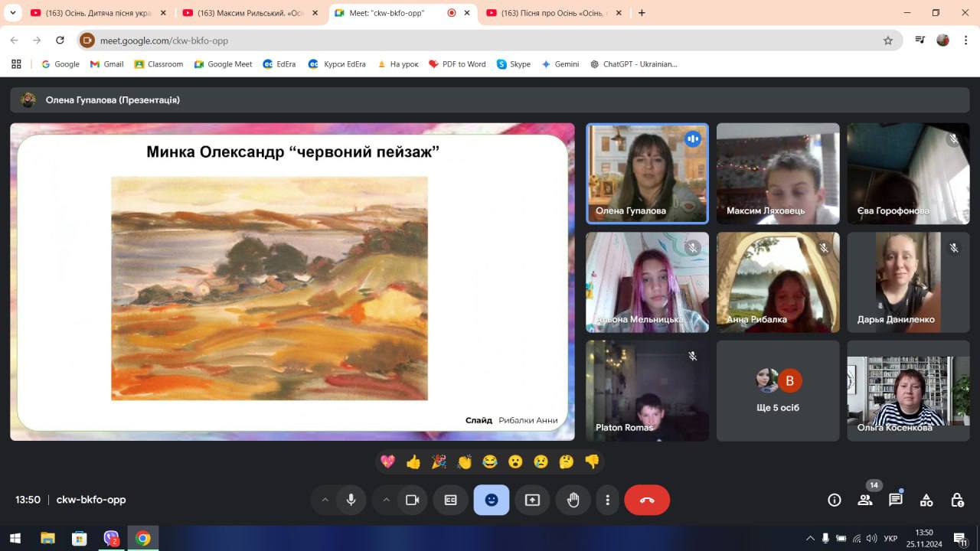Screen dimensions: 980x551
Task: Click the red leave call button
Action: (x=647, y=500)
